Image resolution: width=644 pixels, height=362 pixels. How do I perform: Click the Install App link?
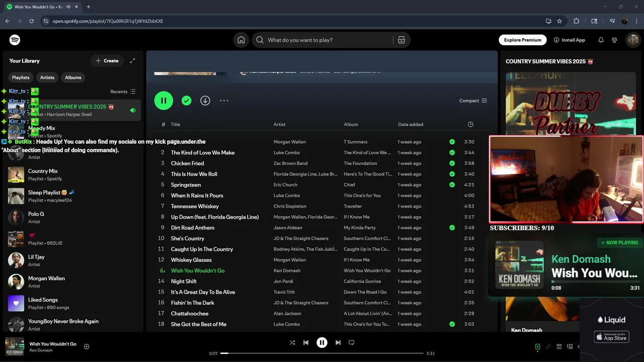click(x=569, y=40)
